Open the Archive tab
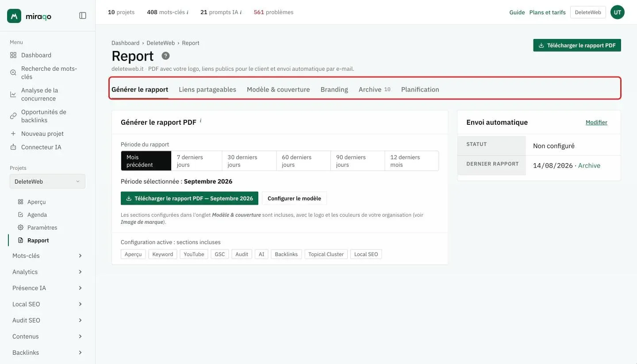The width and height of the screenshot is (637, 364). tap(375, 89)
